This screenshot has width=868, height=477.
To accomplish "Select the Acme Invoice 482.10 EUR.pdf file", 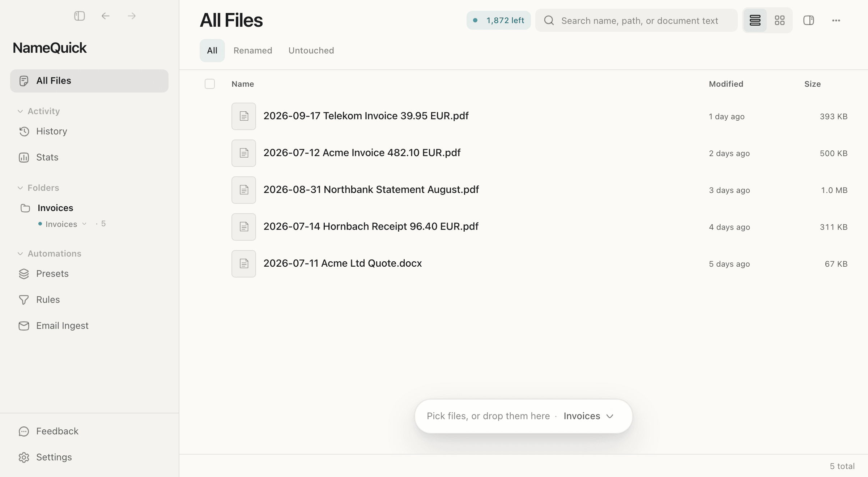I will point(524,153).
